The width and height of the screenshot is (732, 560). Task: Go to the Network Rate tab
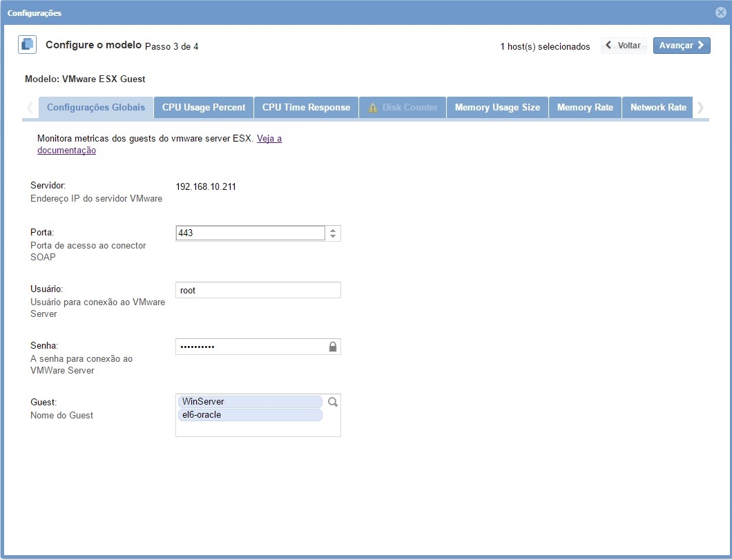click(x=658, y=108)
